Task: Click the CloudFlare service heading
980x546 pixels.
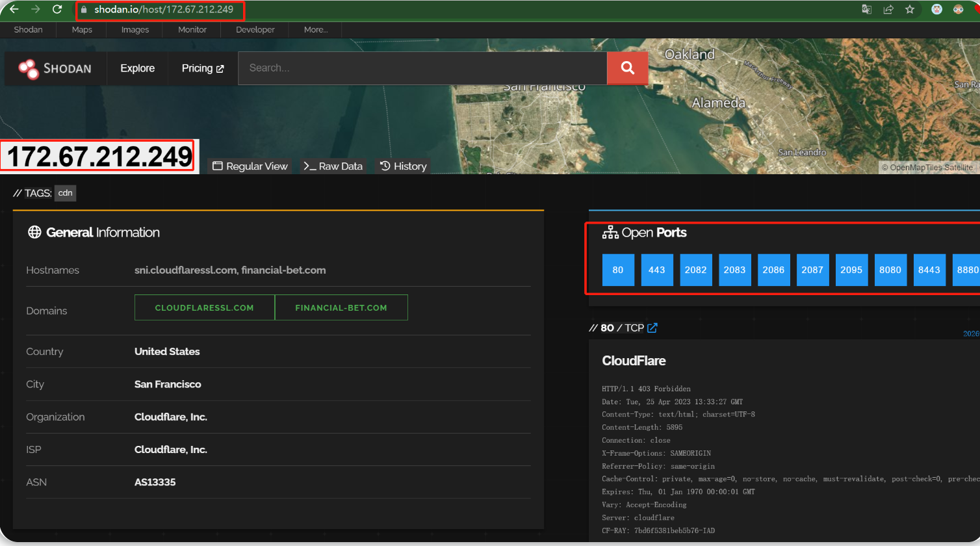Action: click(x=634, y=361)
